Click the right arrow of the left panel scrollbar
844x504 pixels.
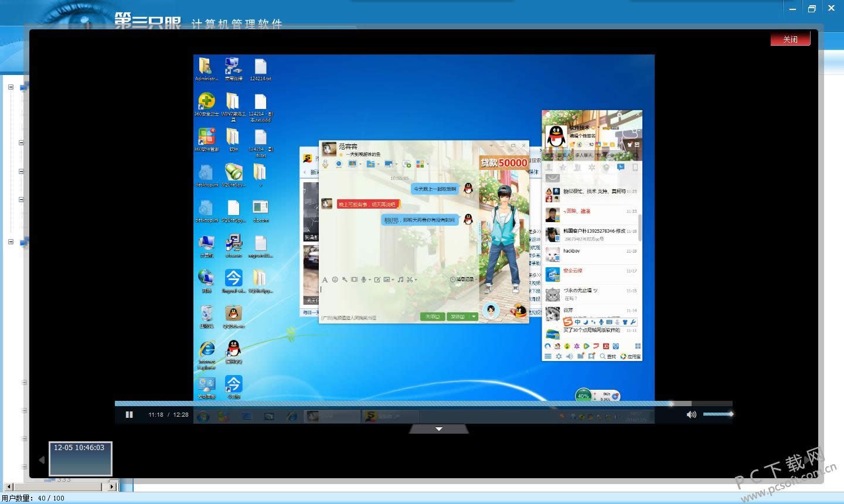[113, 486]
